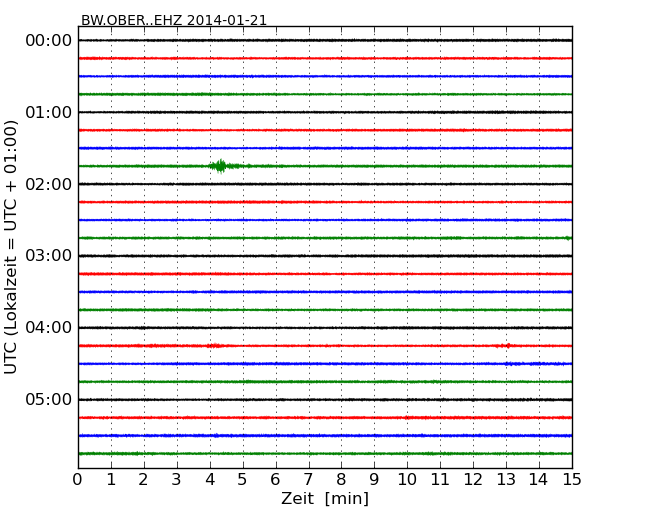The width and height of the screenshot is (650, 520).
Task: Select the 05:00 time label
Action: pyautogui.click(x=49, y=399)
